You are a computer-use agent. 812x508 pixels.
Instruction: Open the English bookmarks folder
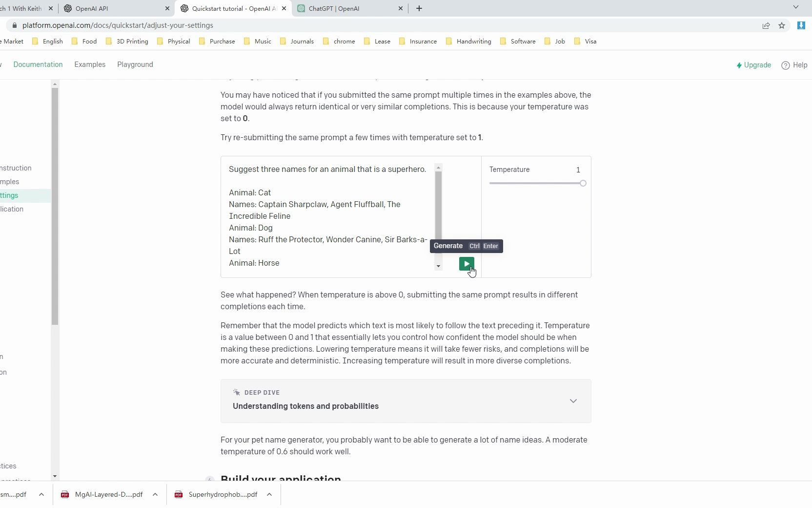pos(48,42)
